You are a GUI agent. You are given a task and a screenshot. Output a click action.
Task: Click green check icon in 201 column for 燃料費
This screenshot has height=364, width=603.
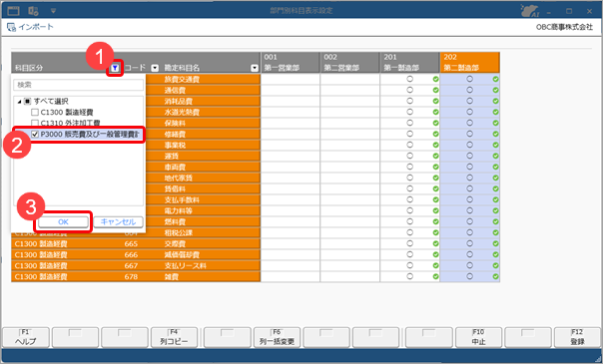point(435,221)
